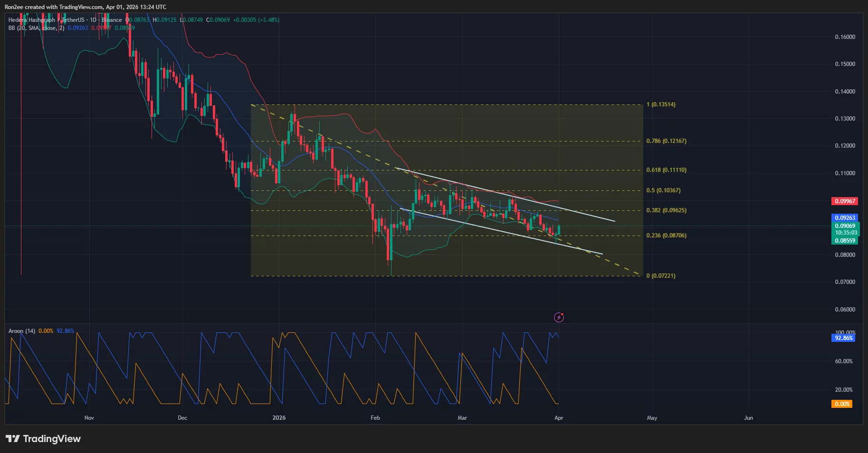
Task: Click the 0.16000 value on the price axis
Action: [846, 36]
